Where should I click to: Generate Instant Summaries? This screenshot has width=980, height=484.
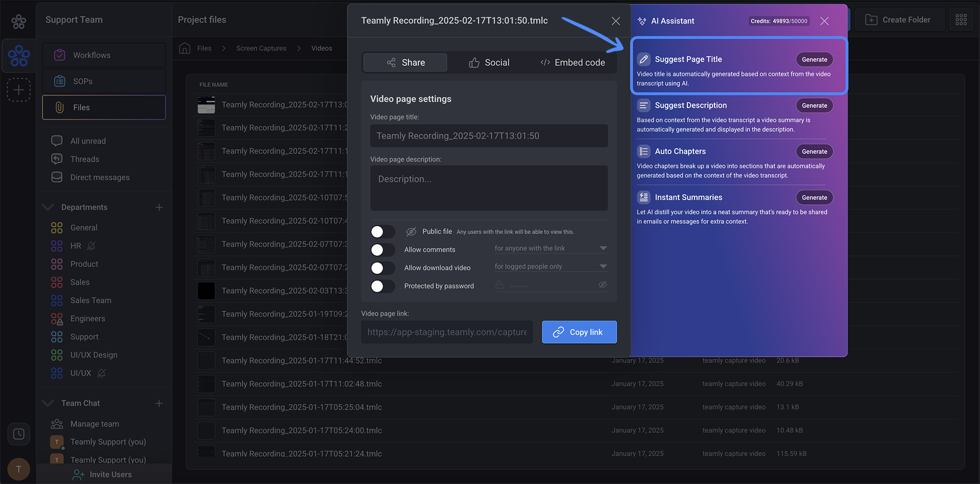point(814,198)
